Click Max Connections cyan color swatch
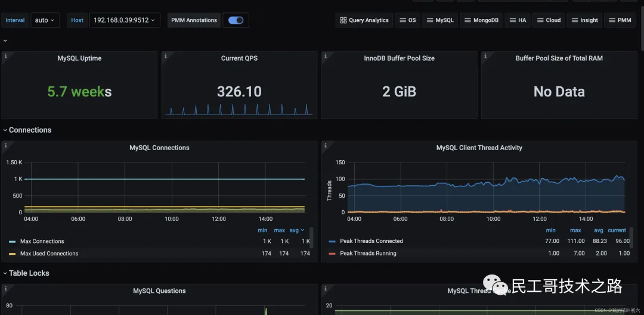This screenshot has width=644, height=315. [13, 242]
